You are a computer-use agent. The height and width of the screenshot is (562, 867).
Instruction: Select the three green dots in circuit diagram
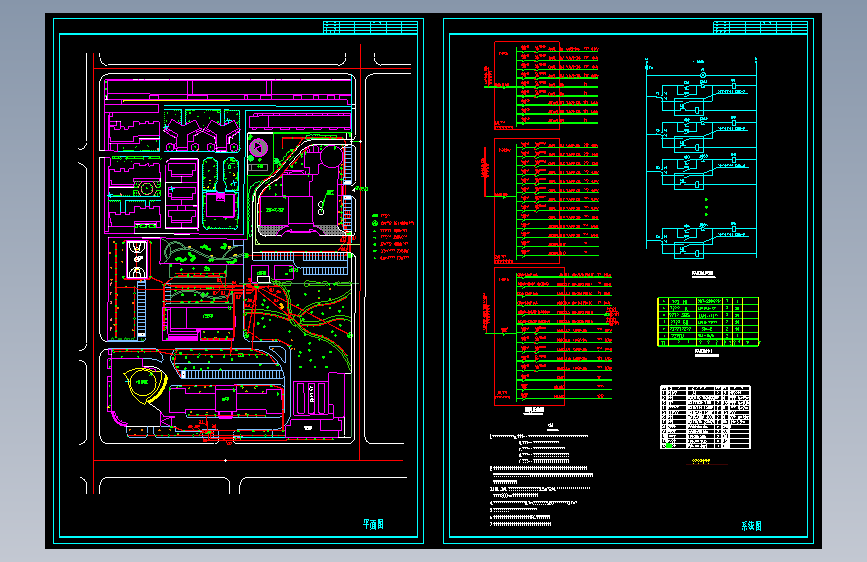pos(706,207)
